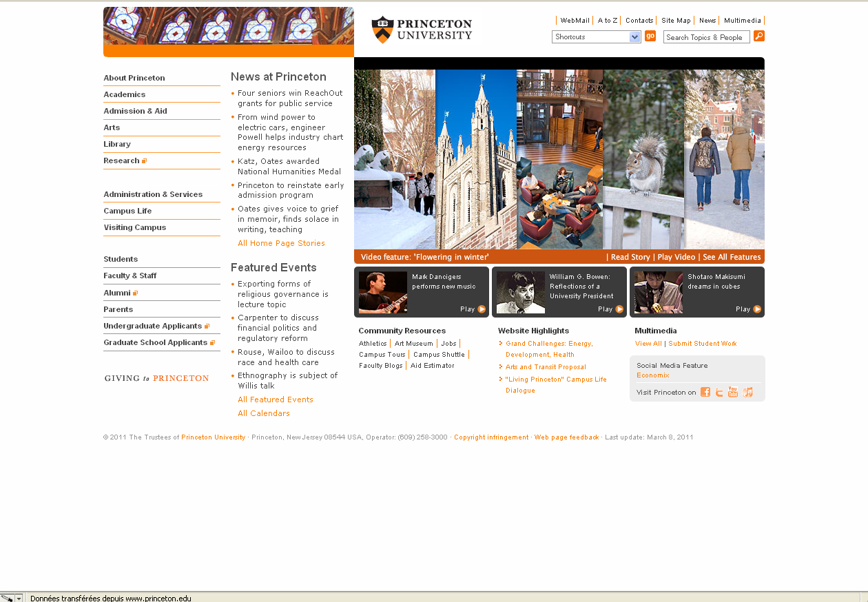Click Play Video in feature bar
The height and width of the screenshot is (602, 868).
click(x=676, y=257)
